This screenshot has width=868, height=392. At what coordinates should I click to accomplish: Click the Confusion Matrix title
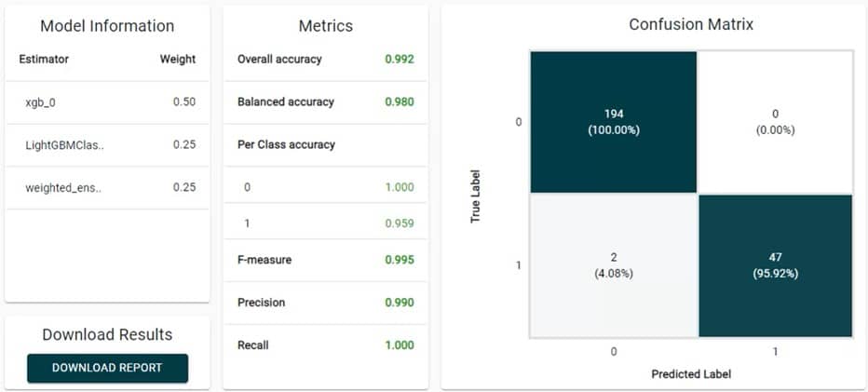[691, 24]
